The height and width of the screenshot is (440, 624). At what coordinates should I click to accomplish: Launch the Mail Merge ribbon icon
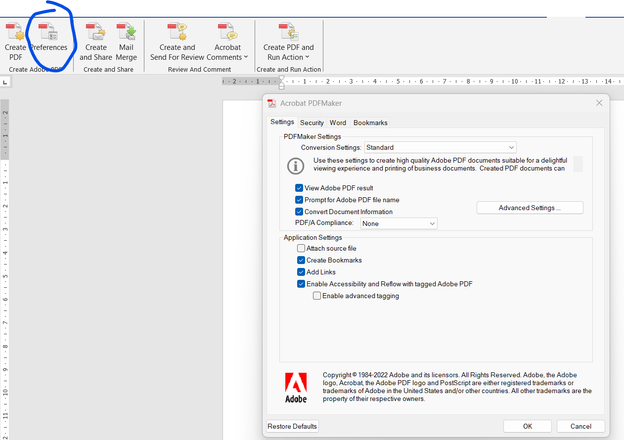[126, 32]
